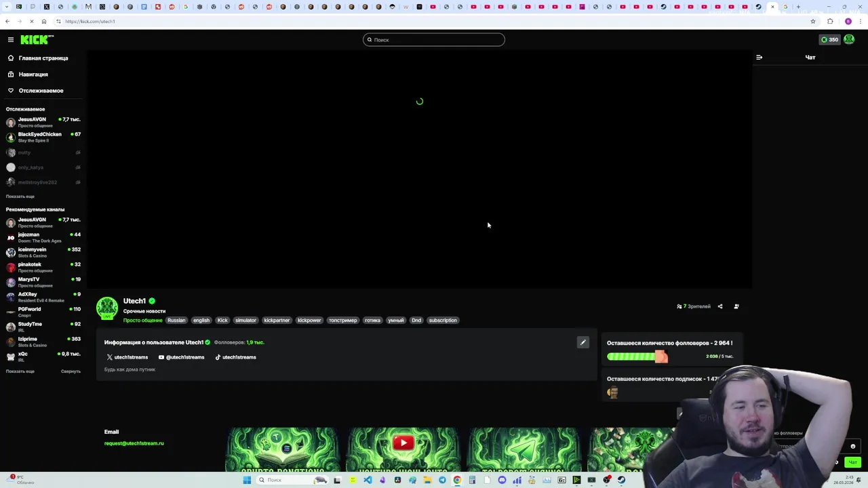Click the edit pencil on channel info
Screen dimensions: 868x488
pyautogui.click(x=583, y=342)
